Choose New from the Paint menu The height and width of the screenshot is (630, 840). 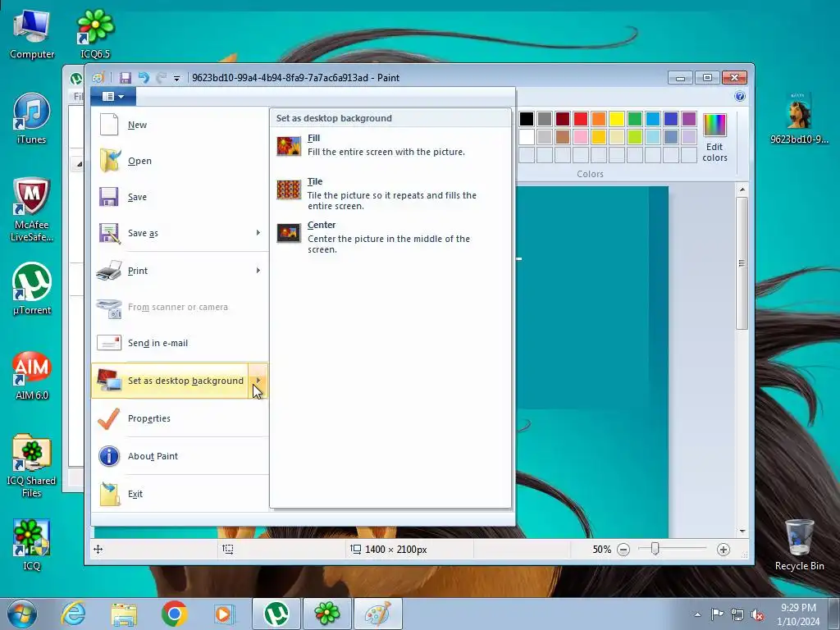180,125
